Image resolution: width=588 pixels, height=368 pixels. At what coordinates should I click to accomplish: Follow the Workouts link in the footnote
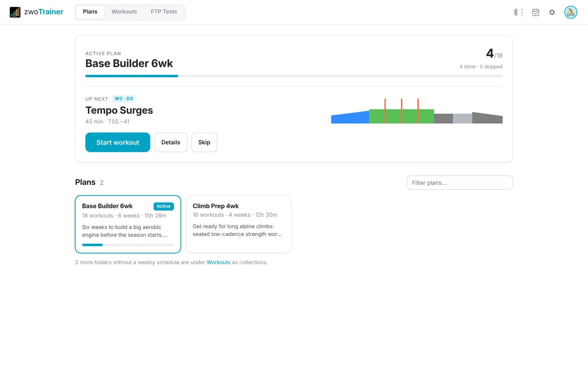point(219,262)
